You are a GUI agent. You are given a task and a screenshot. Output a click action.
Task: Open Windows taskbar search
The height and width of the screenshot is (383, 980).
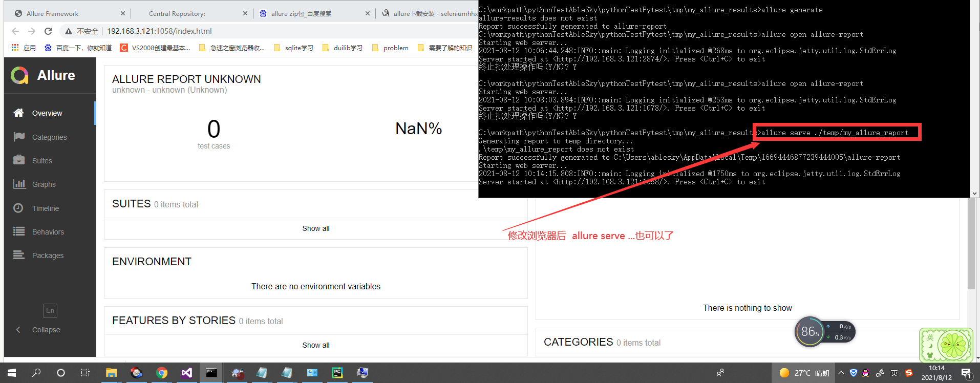point(36,373)
